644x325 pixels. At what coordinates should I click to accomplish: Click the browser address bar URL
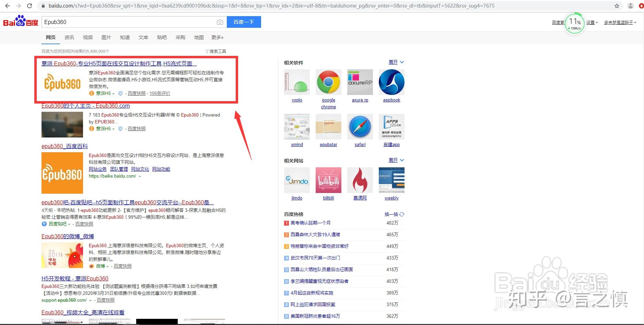pos(271,6)
